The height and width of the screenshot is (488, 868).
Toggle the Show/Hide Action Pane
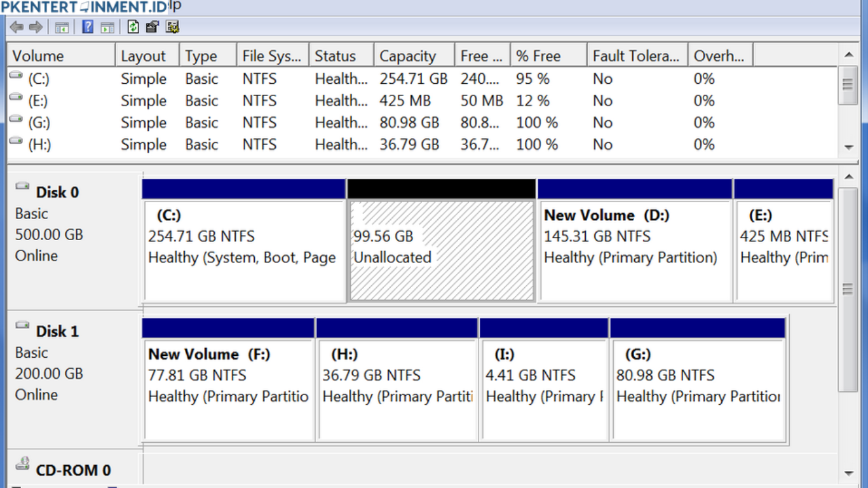[x=107, y=27]
